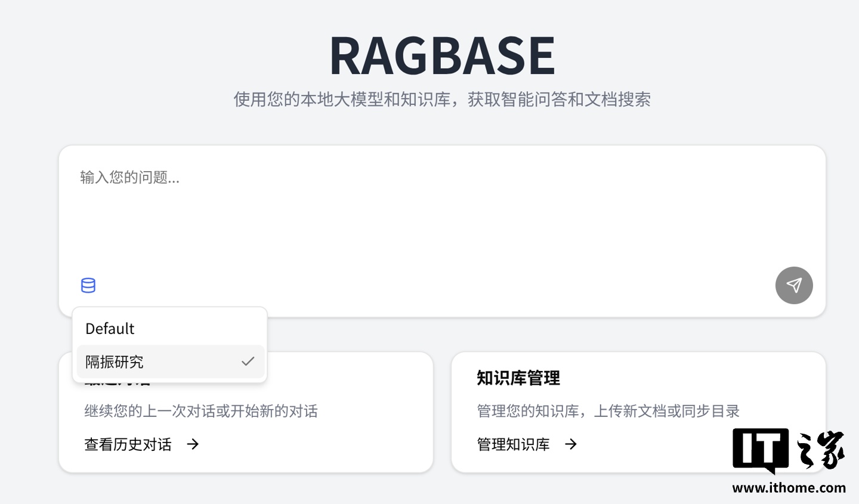
Task: Open 查看历史对话 to view conversation history
Action: pos(128,444)
